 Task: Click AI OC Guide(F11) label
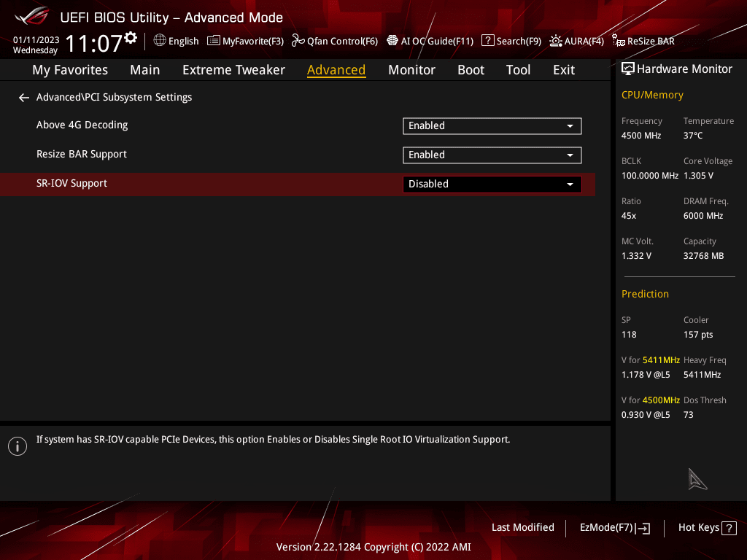pos(437,42)
